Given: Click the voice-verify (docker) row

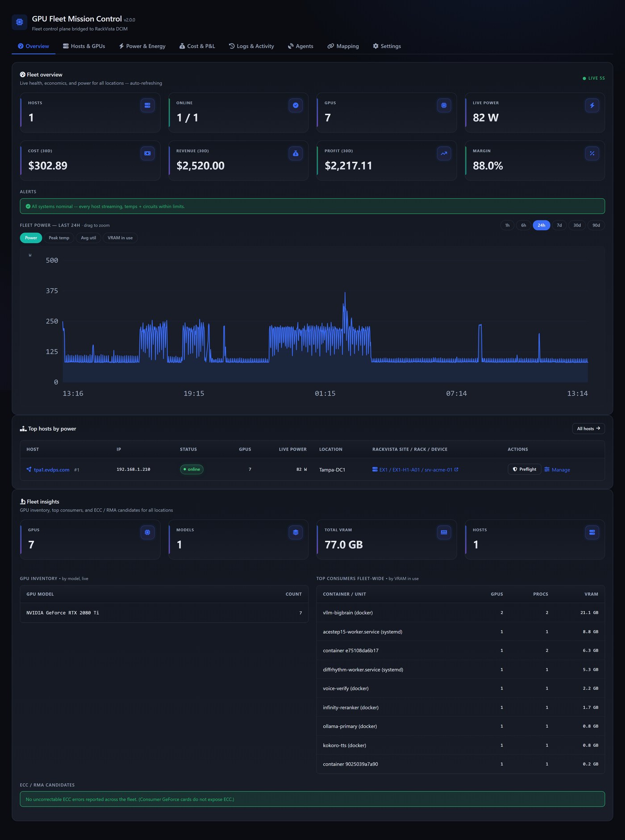Looking at the screenshot, I should (460, 688).
